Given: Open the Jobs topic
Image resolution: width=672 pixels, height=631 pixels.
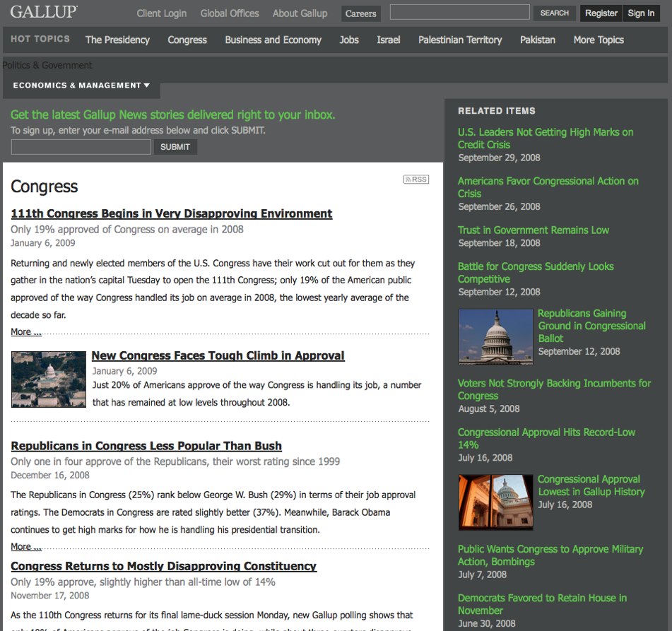Looking at the screenshot, I should click(x=349, y=40).
